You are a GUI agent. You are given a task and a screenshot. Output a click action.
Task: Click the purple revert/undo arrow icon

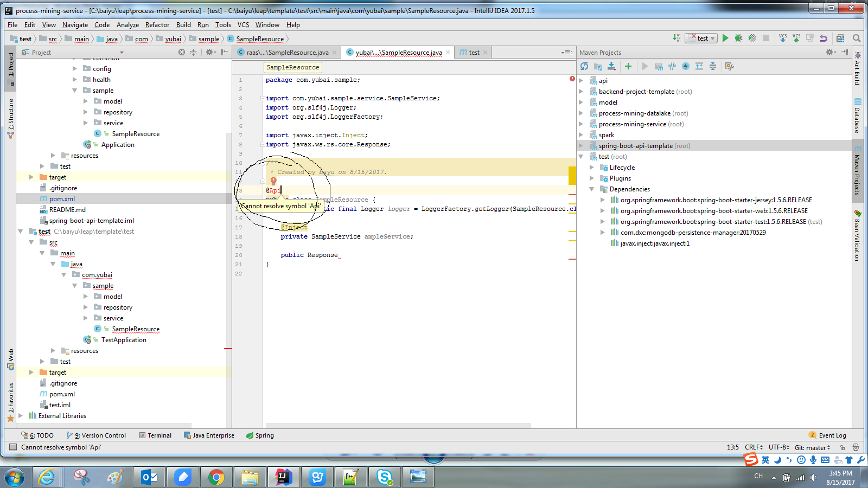coord(824,38)
